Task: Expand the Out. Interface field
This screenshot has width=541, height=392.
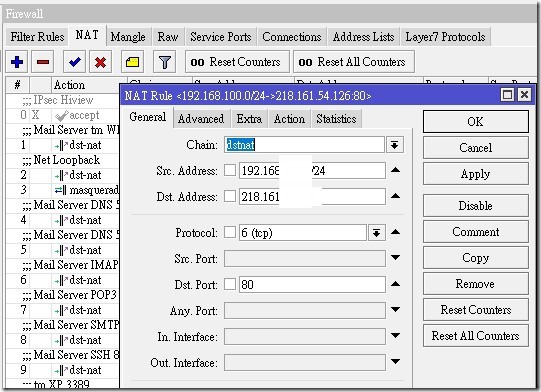Action: (x=396, y=362)
